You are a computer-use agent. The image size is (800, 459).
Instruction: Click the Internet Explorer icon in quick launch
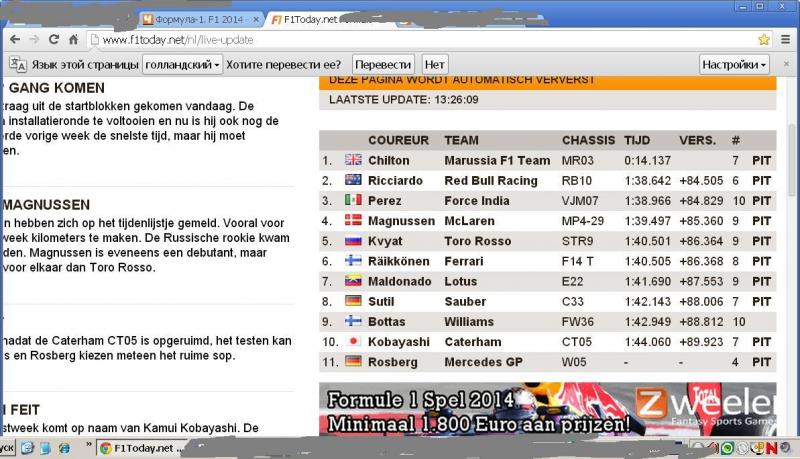(64, 448)
